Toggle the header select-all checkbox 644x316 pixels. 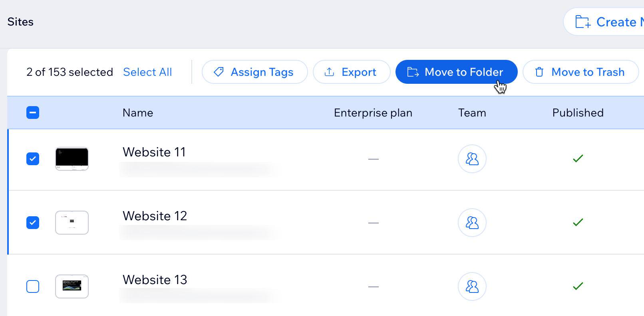[33, 113]
